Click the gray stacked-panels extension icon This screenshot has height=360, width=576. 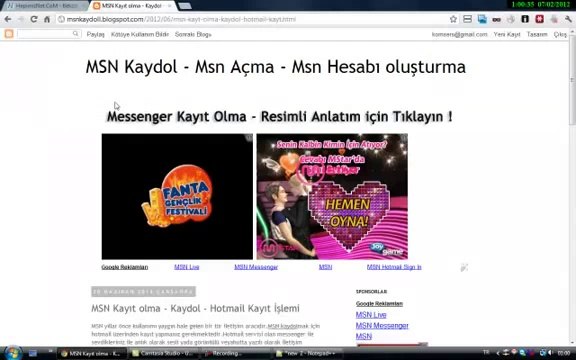coord(467,19)
